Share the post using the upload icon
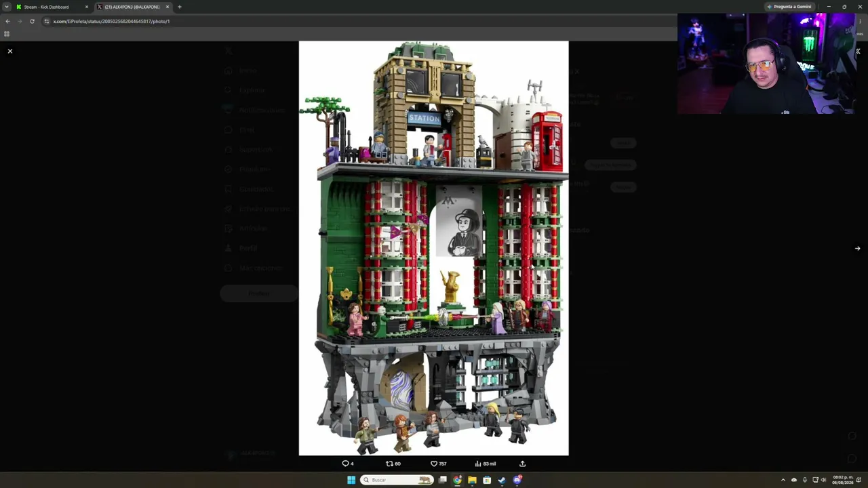This screenshot has width=868, height=488. 522,464
